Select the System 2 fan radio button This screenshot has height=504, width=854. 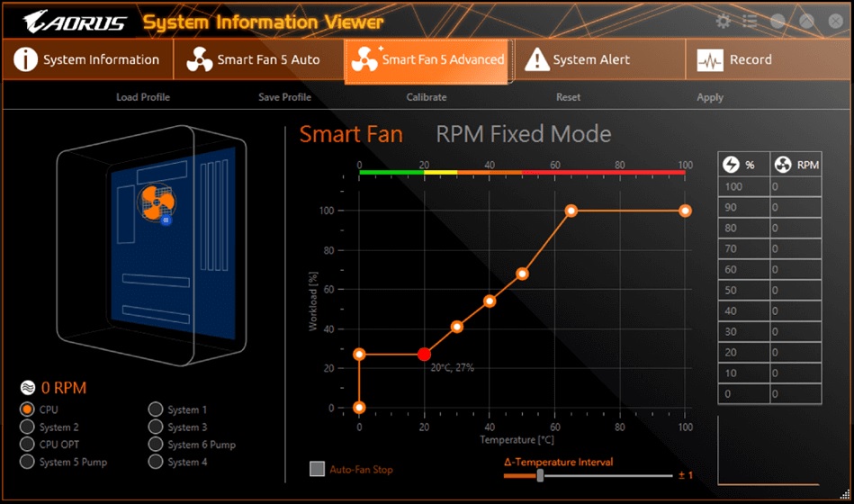pos(27,427)
